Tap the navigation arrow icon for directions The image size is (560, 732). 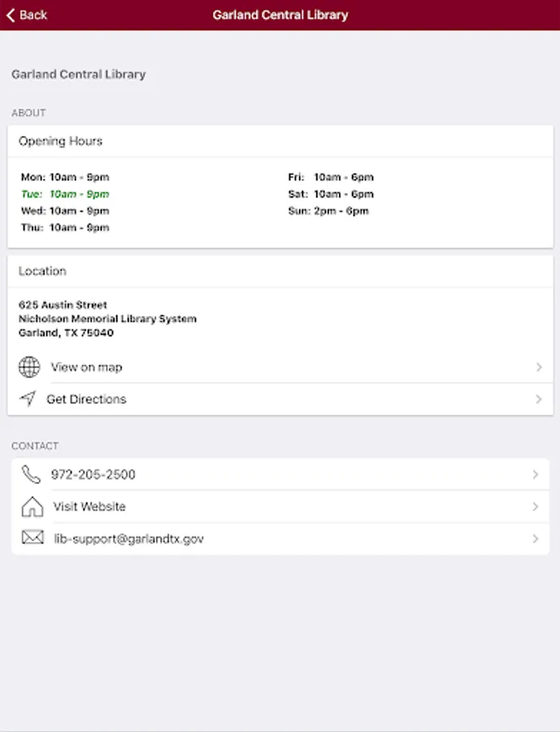[x=28, y=399]
